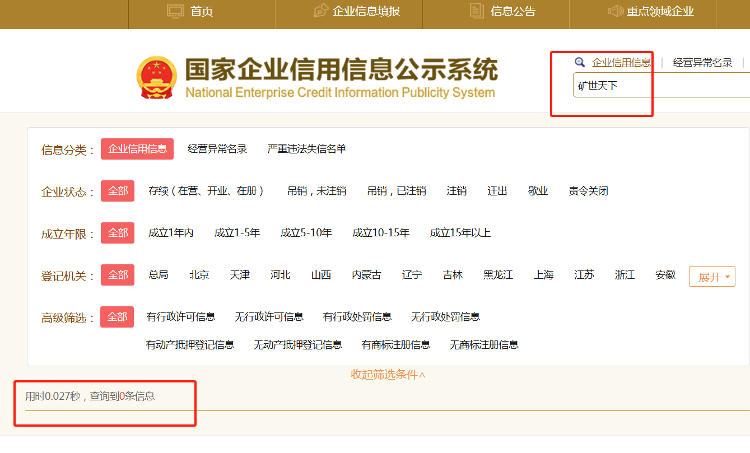Filter by 有行政处罚信息

(x=357, y=317)
